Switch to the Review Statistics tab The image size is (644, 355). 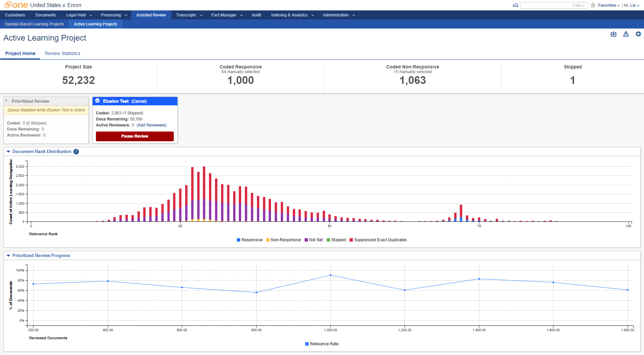coord(62,53)
